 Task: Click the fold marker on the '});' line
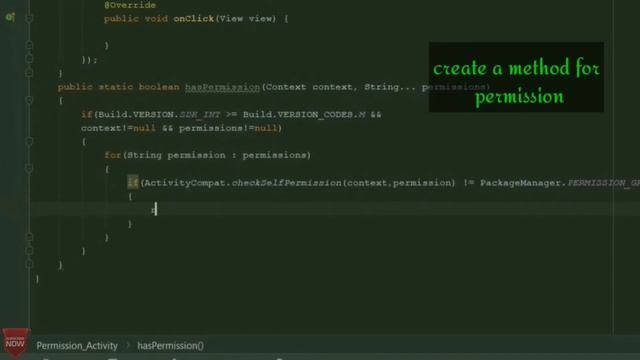[x=29, y=59]
